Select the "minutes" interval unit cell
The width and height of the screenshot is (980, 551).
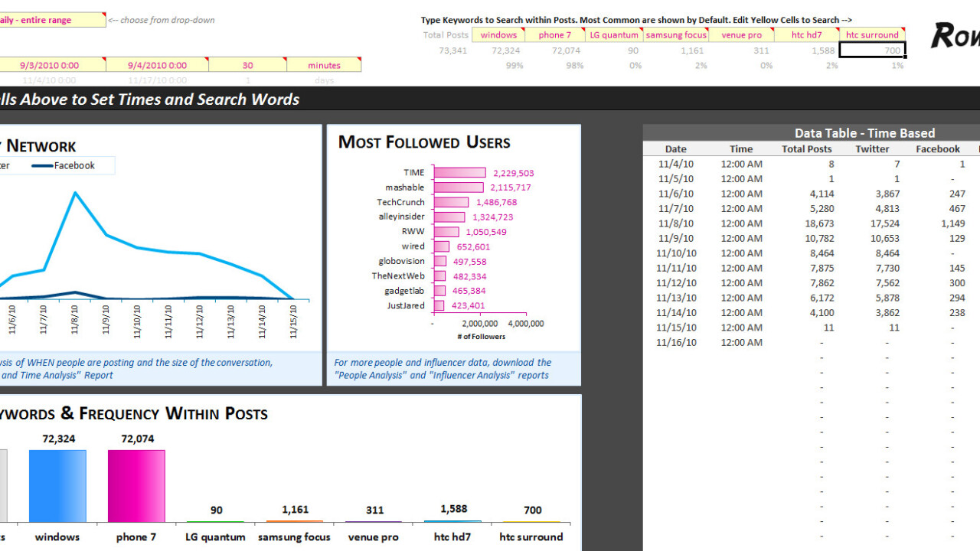pos(324,65)
